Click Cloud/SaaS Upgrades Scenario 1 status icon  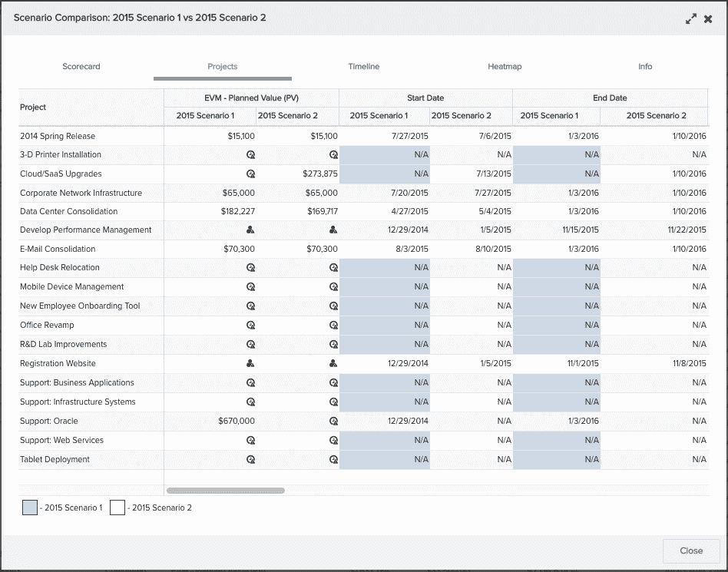click(x=250, y=174)
